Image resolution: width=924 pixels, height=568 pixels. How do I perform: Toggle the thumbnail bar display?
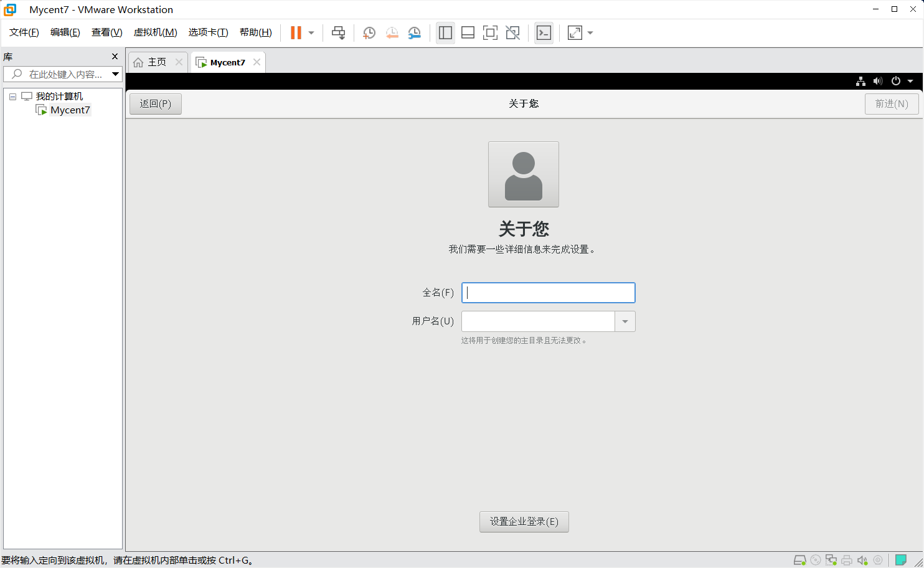[x=468, y=32]
